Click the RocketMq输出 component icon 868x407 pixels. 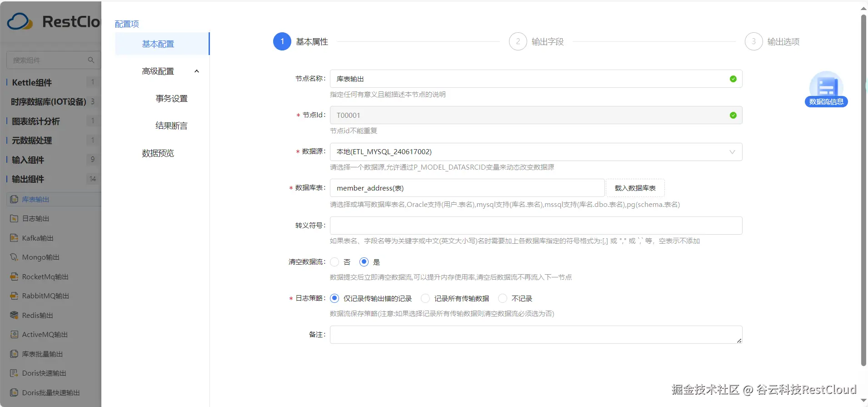14,276
